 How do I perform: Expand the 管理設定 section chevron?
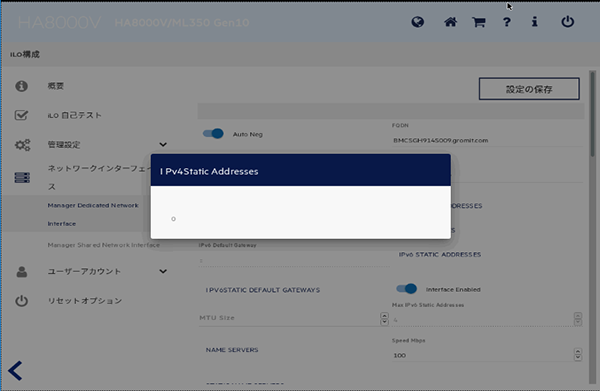click(163, 145)
